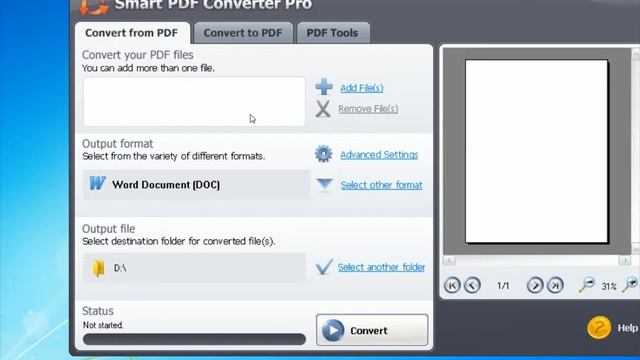Switch to the Convert from PDF tab

[132, 33]
